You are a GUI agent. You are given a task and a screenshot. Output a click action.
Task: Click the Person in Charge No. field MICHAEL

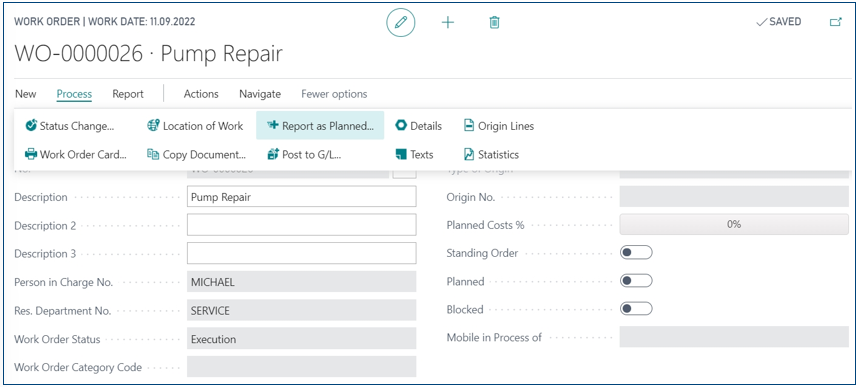tap(302, 282)
